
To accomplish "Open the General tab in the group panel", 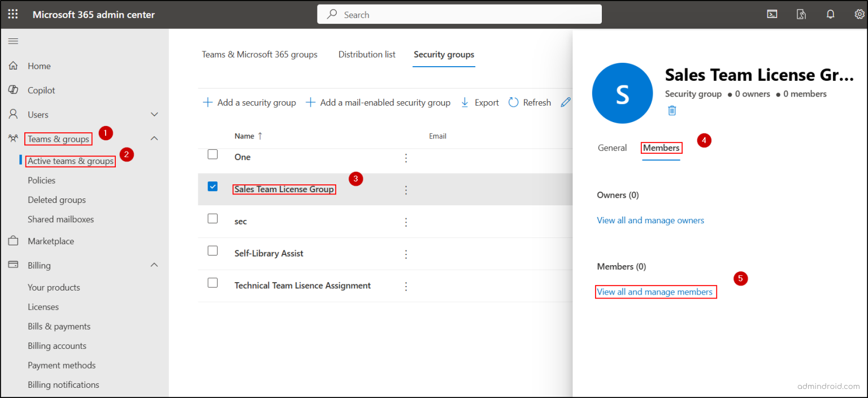I will pyautogui.click(x=612, y=148).
